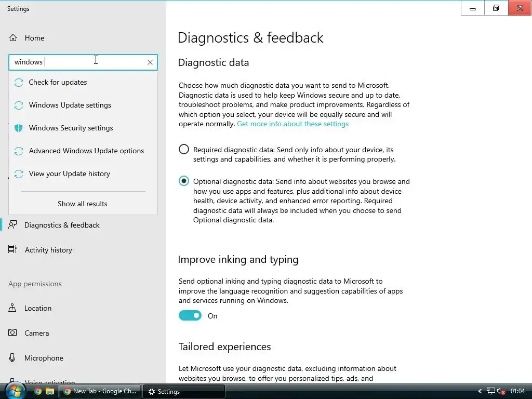The image size is (532, 399).
Task: Click the shield icon beside Windows Security settings
Action: click(19, 128)
